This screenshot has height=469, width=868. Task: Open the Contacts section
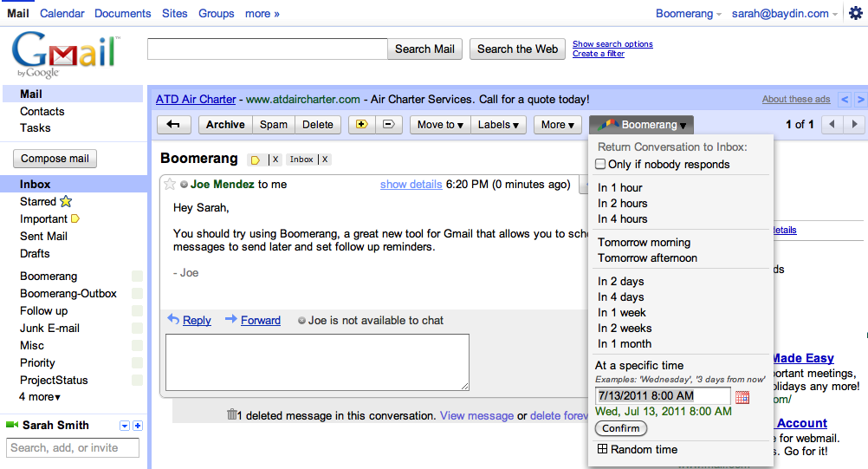click(x=42, y=111)
